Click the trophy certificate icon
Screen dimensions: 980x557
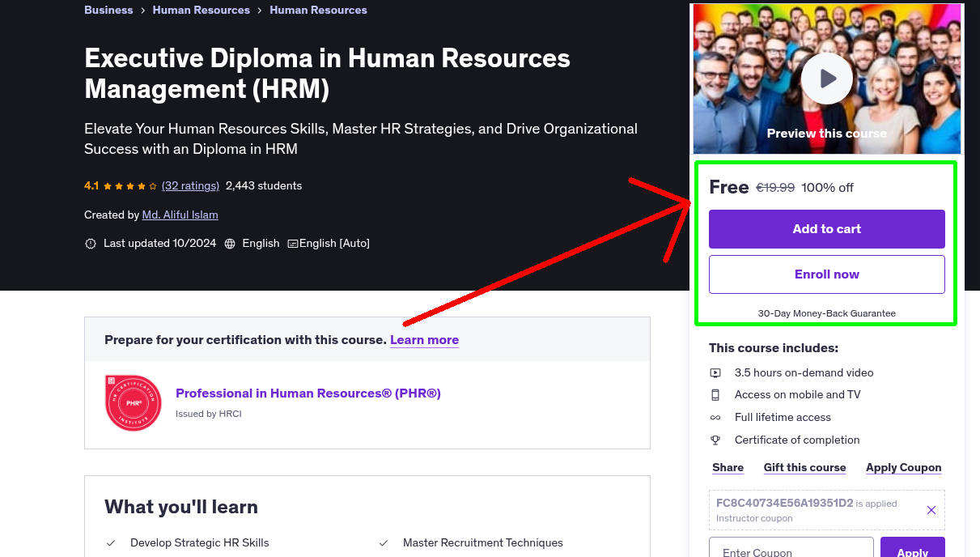[715, 440]
